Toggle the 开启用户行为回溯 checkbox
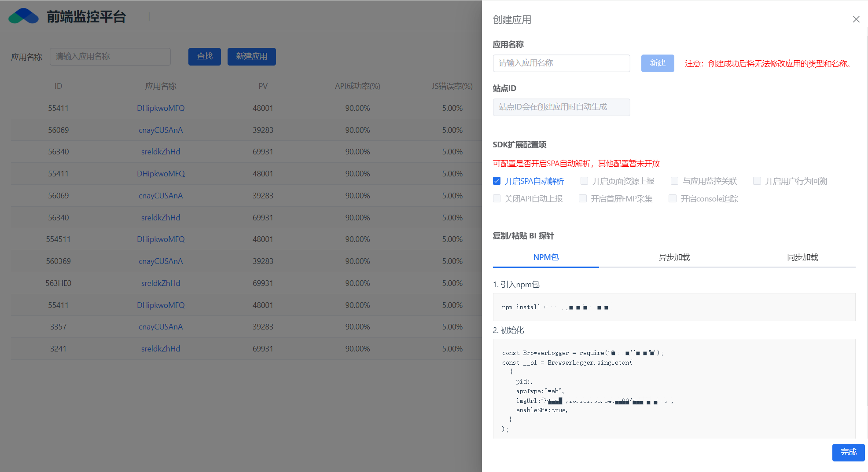 click(x=757, y=181)
